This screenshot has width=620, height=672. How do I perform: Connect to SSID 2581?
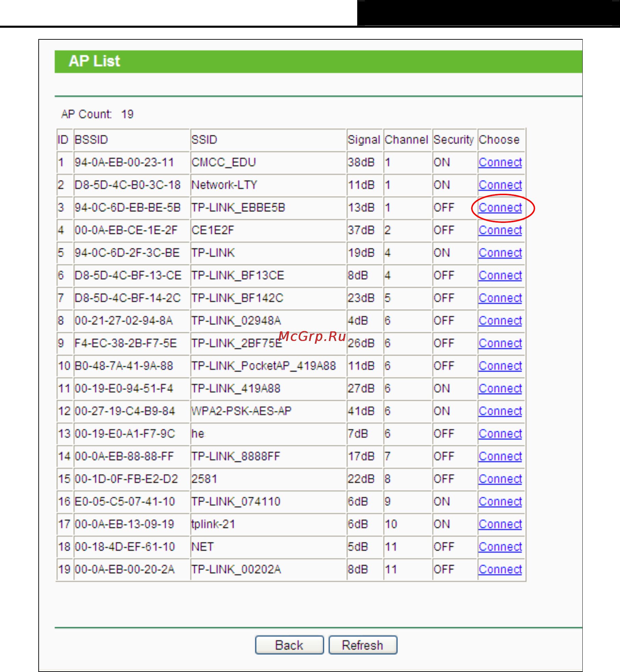pyautogui.click(x=500, y=479)
